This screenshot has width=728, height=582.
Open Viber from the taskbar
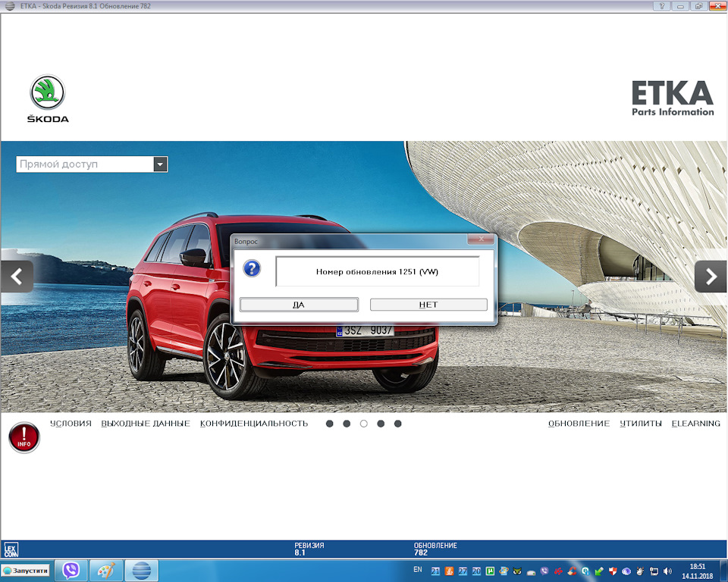pyautogui.click(x=71, y=571)
